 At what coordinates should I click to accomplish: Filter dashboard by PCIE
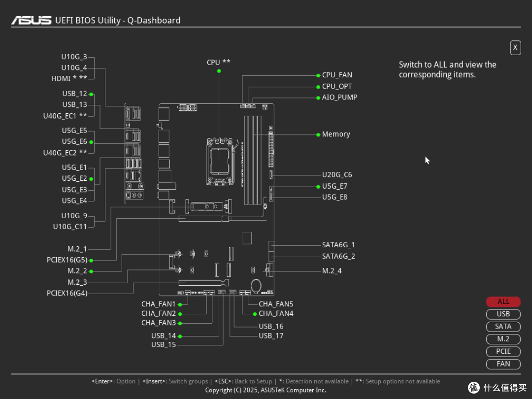point(503,352)
